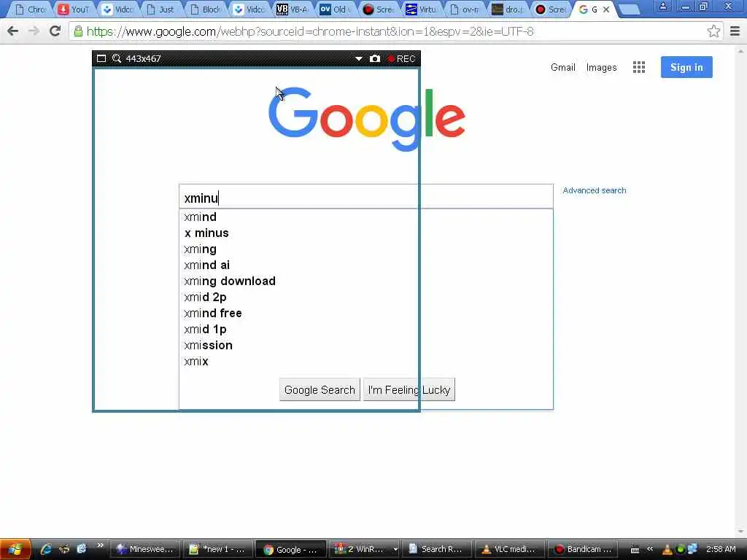Click the page vertical scrollbar
This screenshot has height=560, width=747.
[741, 290]
